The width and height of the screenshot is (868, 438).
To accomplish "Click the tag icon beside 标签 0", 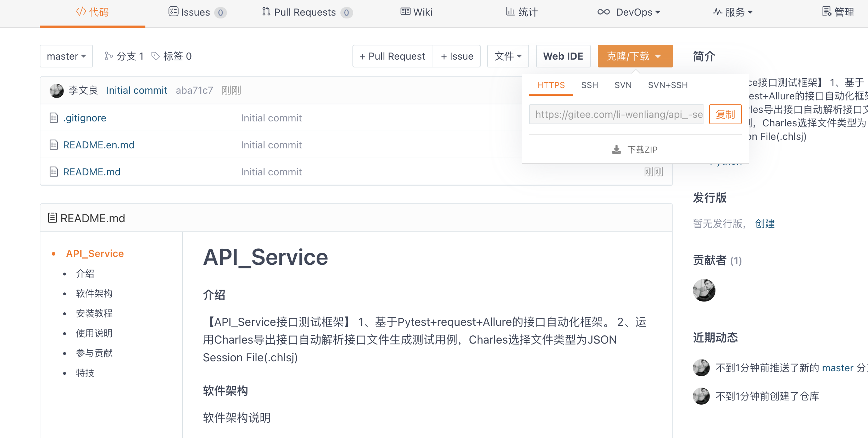I will click(x=155, y=56).
